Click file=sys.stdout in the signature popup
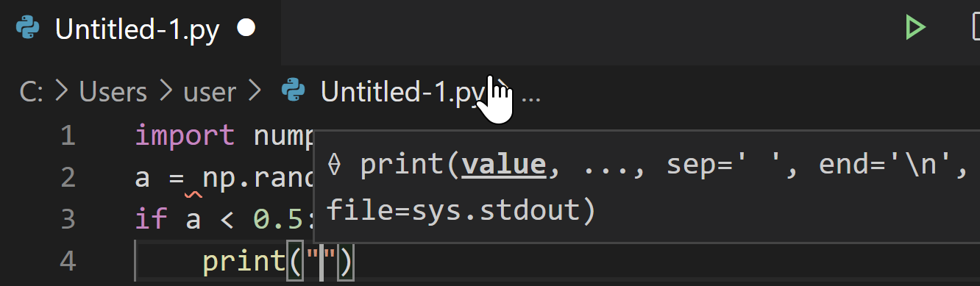This screenshot has height=286, width=980. click(461, 212)
